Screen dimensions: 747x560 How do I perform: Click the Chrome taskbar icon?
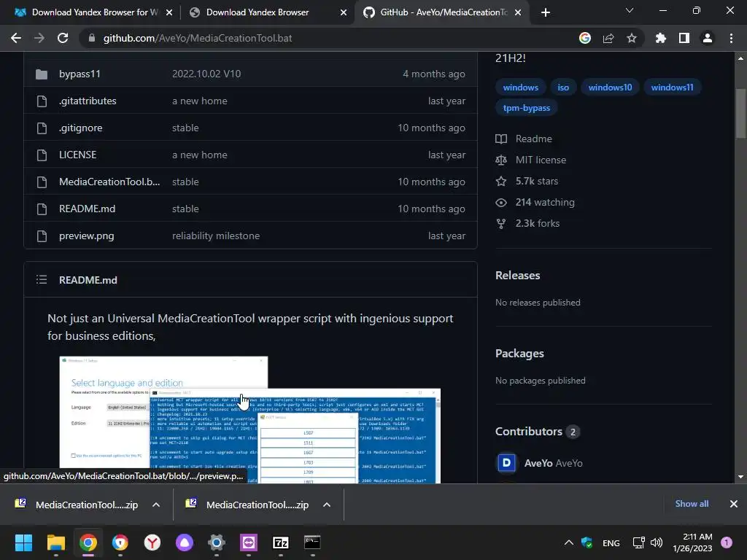[x=88, y=542]
